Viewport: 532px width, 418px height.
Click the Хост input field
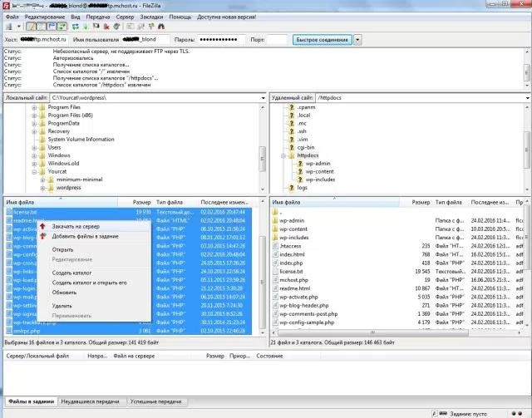coord(43,39)
